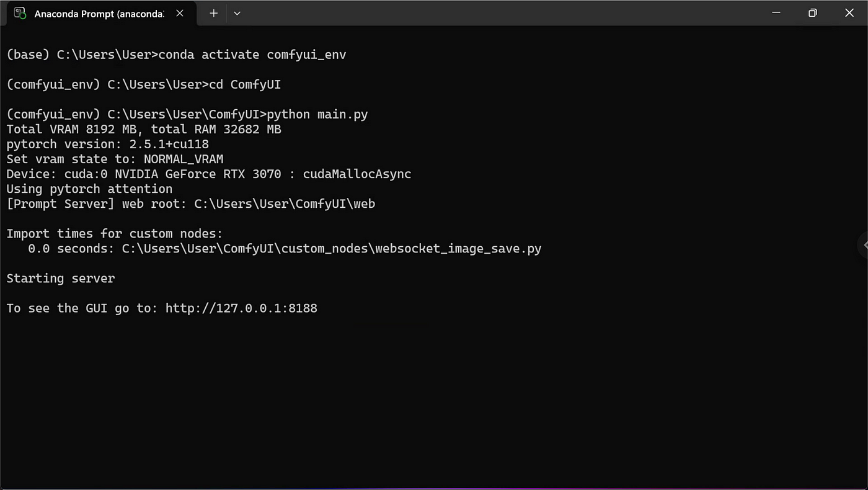Close the Anaconda Prompt tab
Image resolution: width=868 pixels, height=490 pixels.
(180, 13)
